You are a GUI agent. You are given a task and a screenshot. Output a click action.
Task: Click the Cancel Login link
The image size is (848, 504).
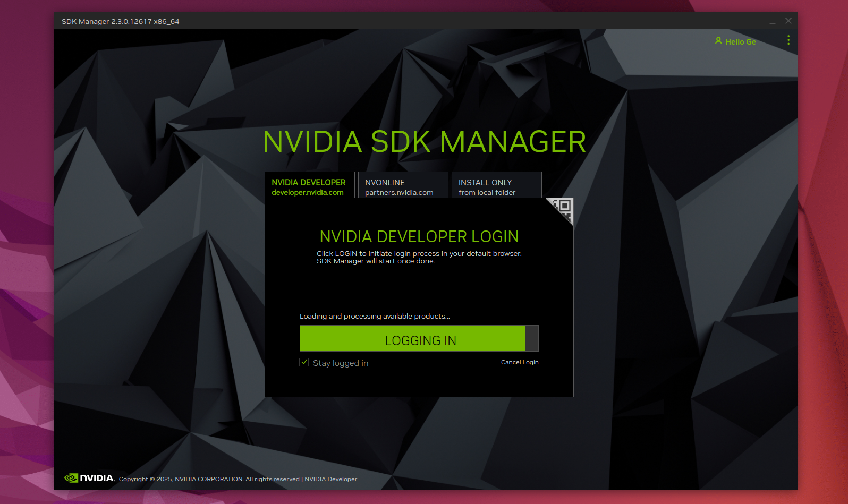pyautogui.click(x=520, y=362)
